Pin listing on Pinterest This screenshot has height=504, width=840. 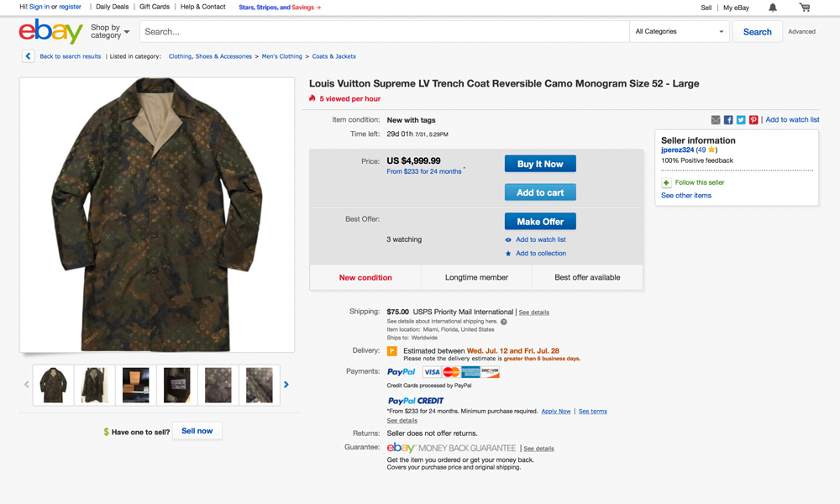[753, 120]
